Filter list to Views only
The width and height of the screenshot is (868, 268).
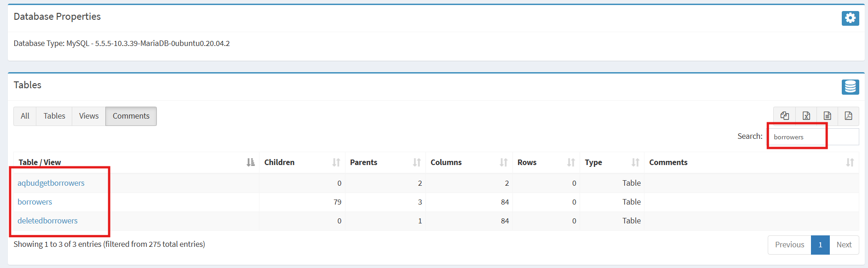click(x=89, y=116)
